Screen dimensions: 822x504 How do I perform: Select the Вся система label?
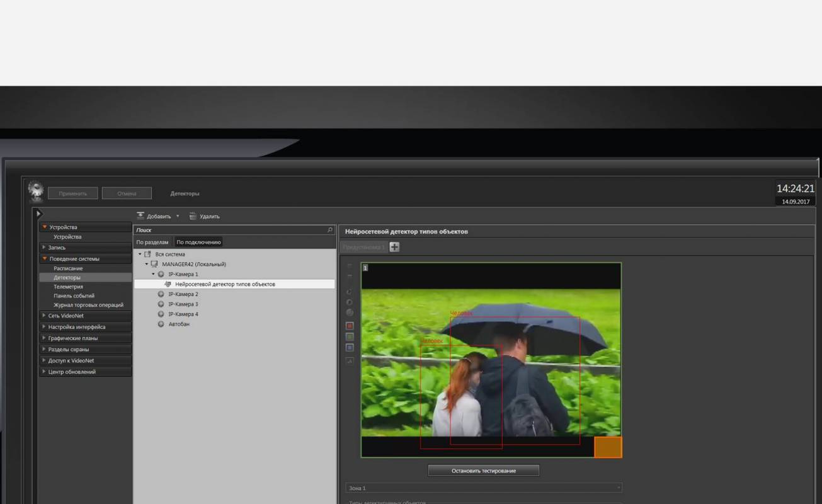170,254
